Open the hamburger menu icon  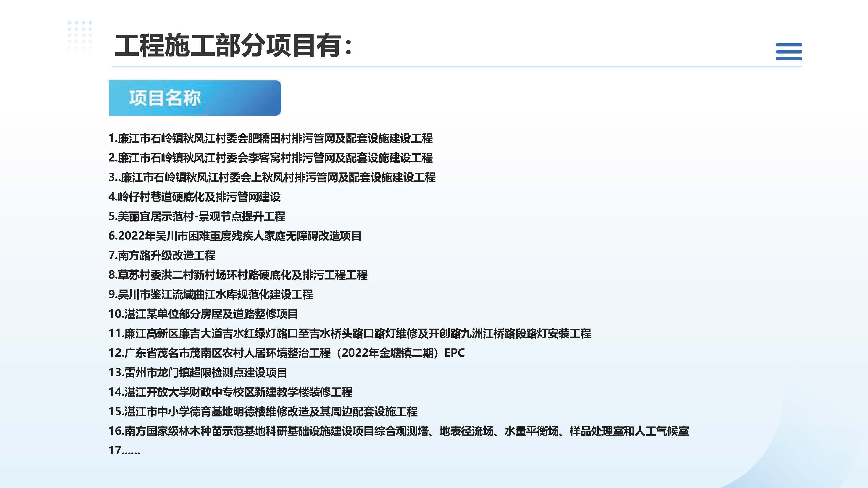click(788, 51)
